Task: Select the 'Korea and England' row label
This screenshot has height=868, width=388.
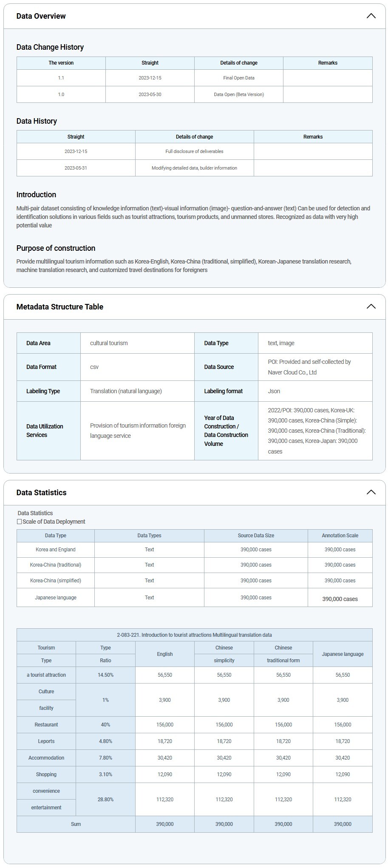Action: (x=55, y=550)
